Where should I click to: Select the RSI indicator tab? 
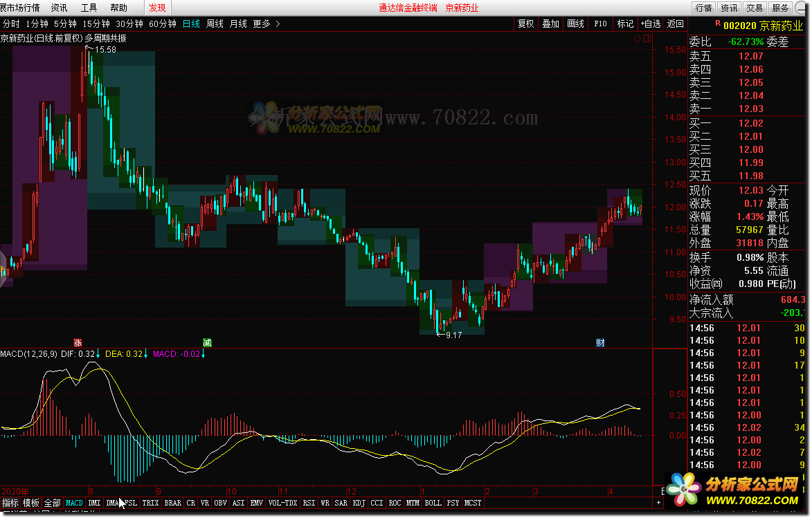point(309,503)
